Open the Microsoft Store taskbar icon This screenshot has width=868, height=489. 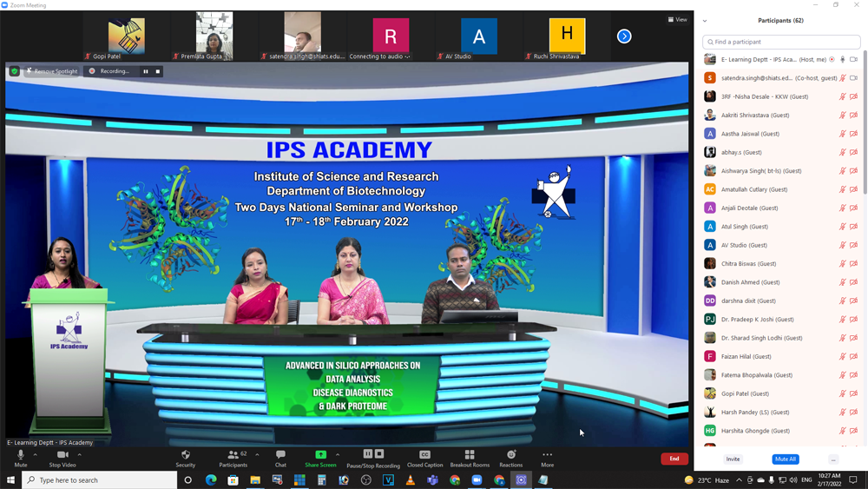pyautogui.click(x=233, y=480)
